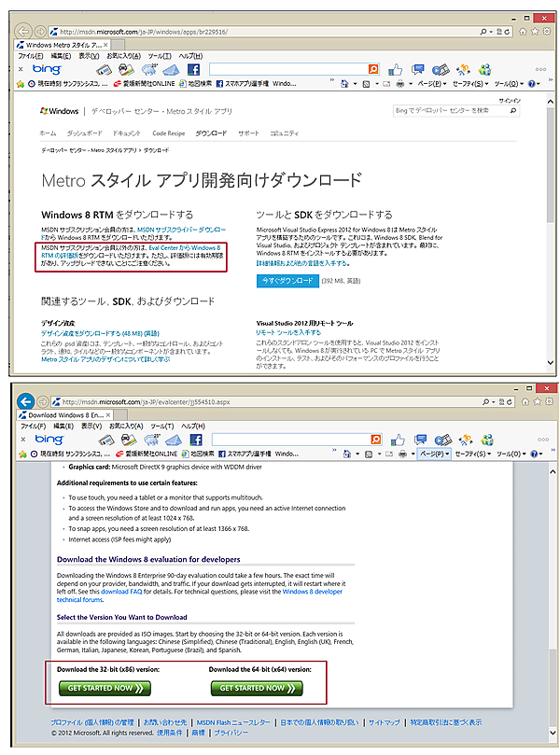The image size is (560, 755).
Task: Click GET STARTED NOW for the 64-bit version
Action: click(x=256, y=688)
